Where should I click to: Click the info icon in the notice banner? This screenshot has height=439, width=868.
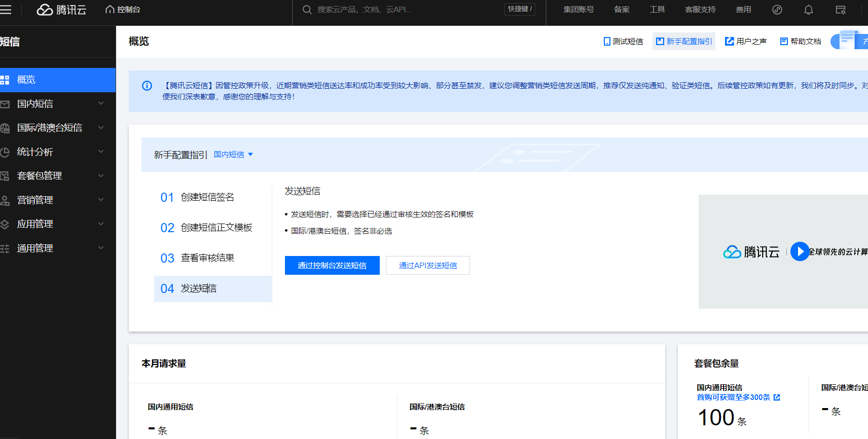point(147,86)
